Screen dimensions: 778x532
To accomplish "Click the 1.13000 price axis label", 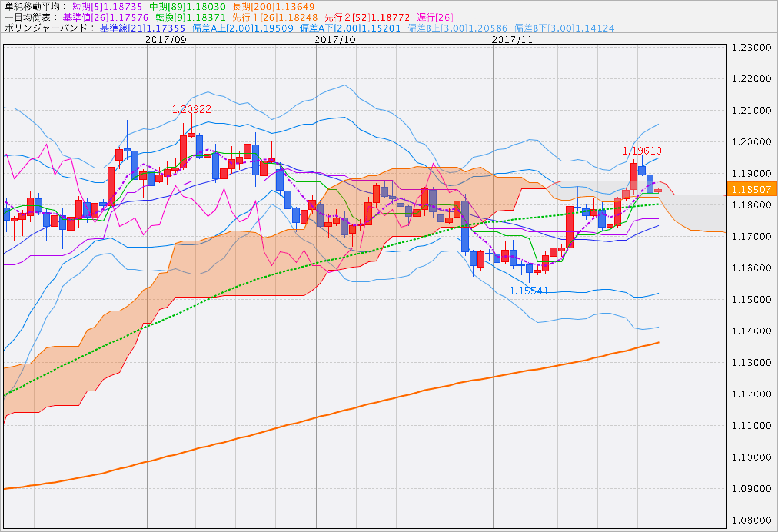I will coord(751,363).
